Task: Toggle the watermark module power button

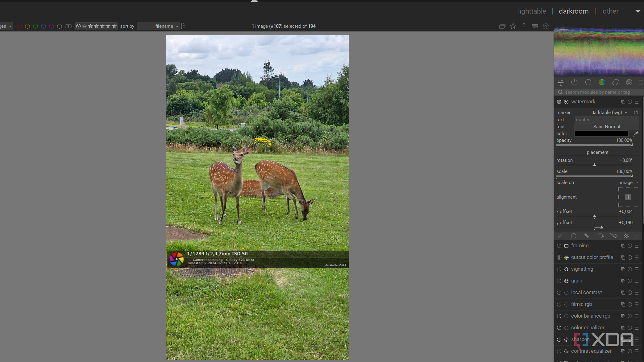Action: [559, 102]
